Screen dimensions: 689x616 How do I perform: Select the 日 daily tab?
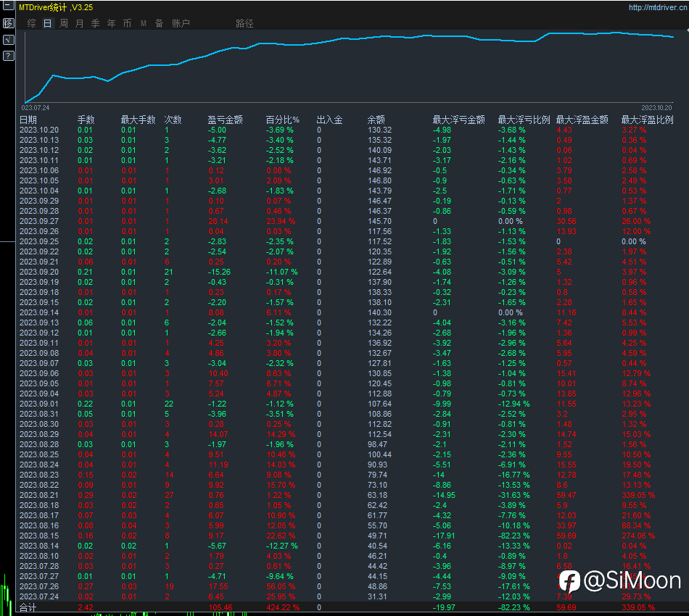tap(47, 23)
